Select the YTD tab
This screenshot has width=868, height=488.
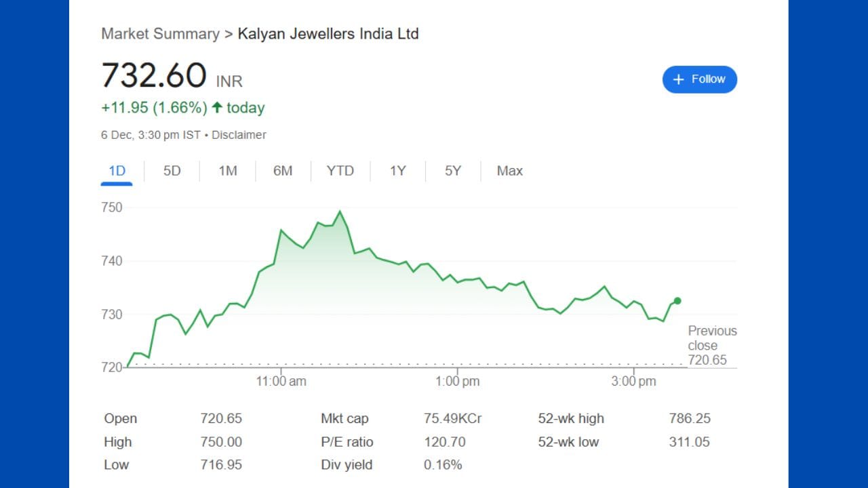click(340, 171)
